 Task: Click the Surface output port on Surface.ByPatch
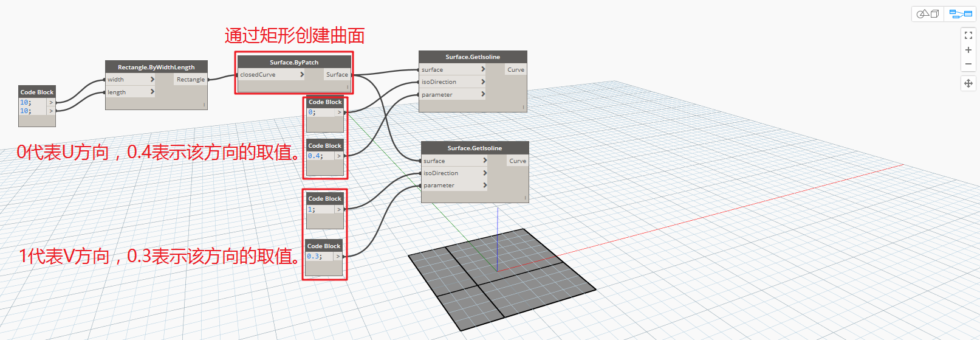point(337,74)
